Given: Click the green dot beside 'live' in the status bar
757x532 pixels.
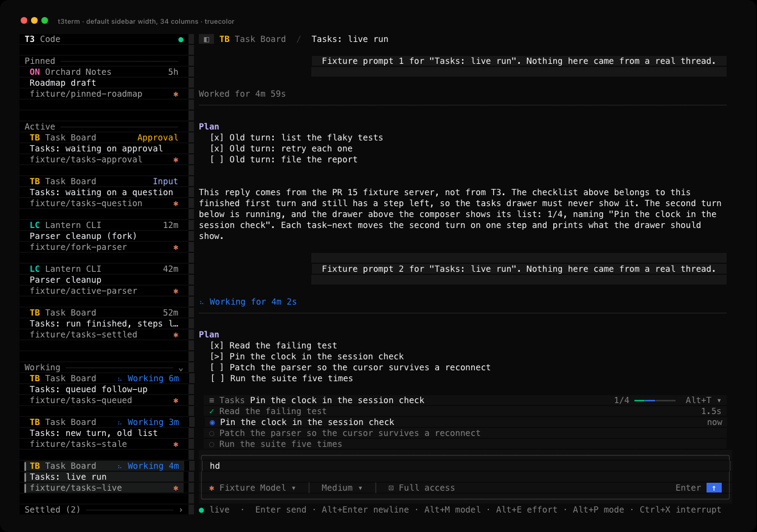Looking at the screenshot, I should (201, 510).
